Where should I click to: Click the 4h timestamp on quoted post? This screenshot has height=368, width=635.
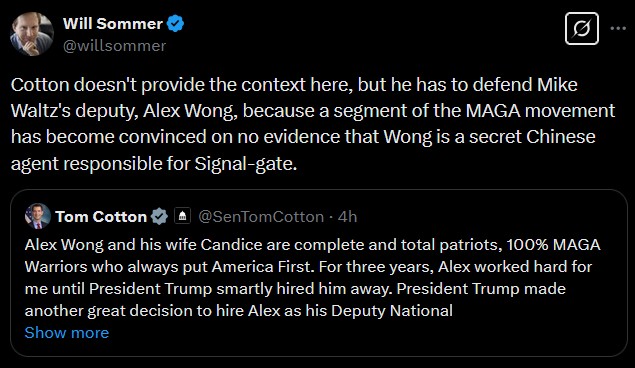click(347, 217)
